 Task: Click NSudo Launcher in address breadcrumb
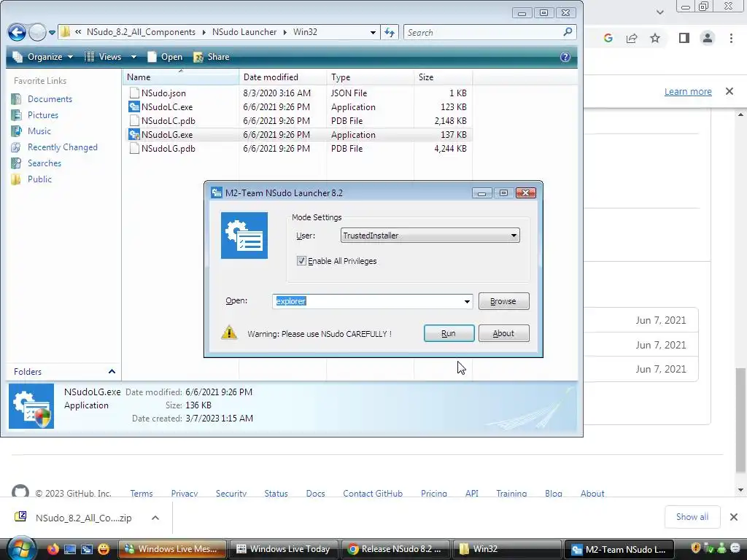pyautogui.click(x=244, y=32)
